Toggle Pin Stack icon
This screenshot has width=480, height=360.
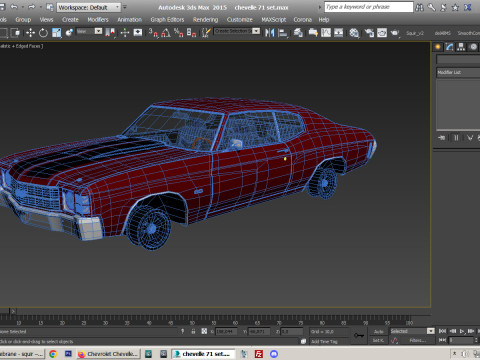[442, 137]
